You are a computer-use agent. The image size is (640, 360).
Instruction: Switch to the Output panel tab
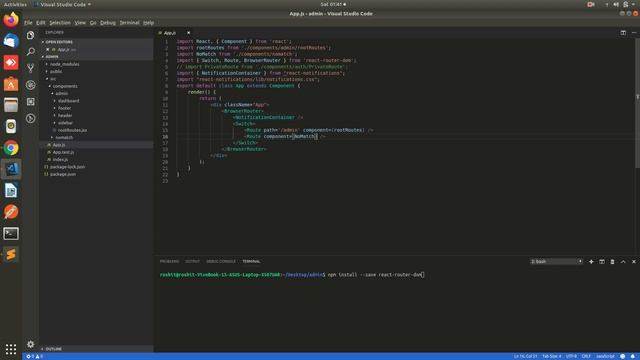pyautogui.click(x=192, y=262)
